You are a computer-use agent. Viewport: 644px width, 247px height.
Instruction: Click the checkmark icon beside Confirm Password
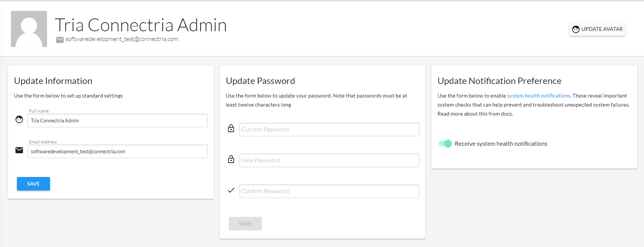point(231,190)
